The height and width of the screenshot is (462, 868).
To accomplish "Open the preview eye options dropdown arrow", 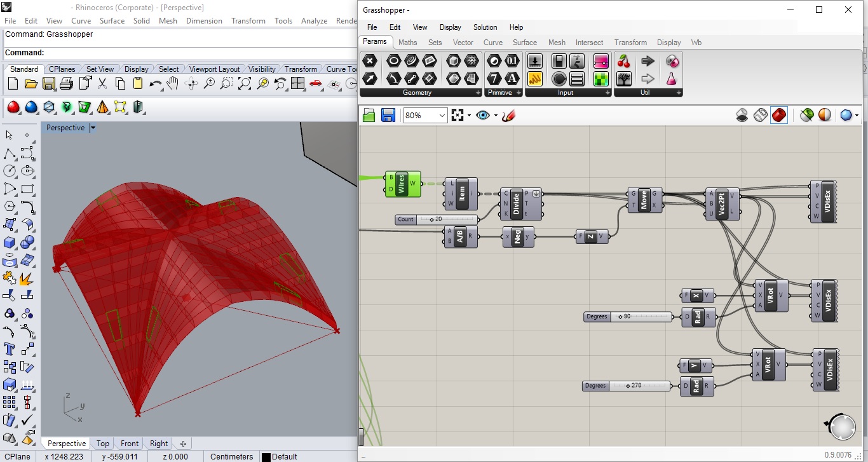I will point(495,116).
